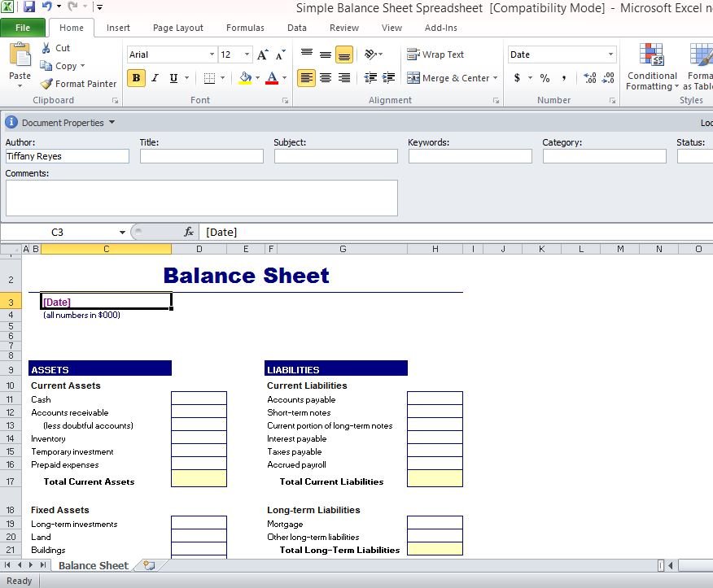Click the Format Painter tool
The height and width of the screenshot is (588, 713).
coord(78,84)
